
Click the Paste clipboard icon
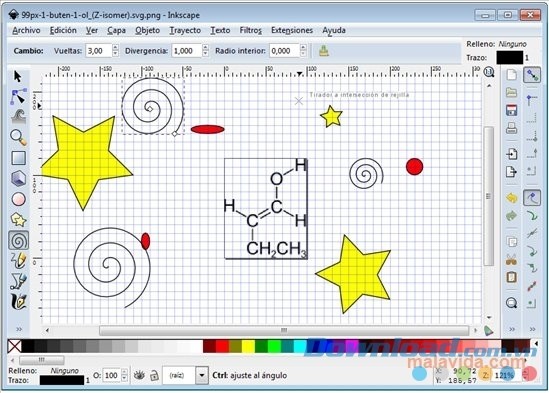pos(512,277)
